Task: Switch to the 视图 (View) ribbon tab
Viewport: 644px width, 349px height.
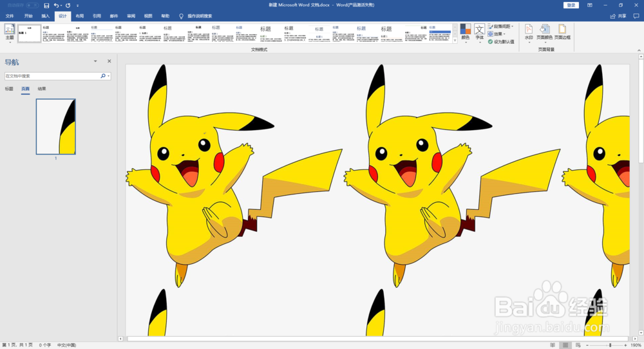Action: coord(148,16)
